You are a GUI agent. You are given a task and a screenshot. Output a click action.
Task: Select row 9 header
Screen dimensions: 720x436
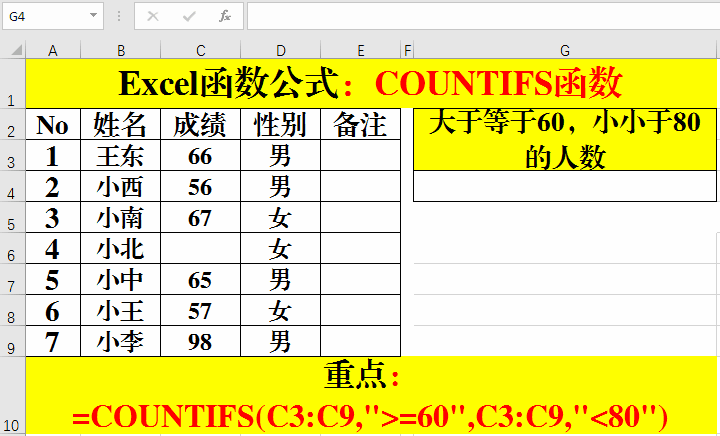[12, 341]
